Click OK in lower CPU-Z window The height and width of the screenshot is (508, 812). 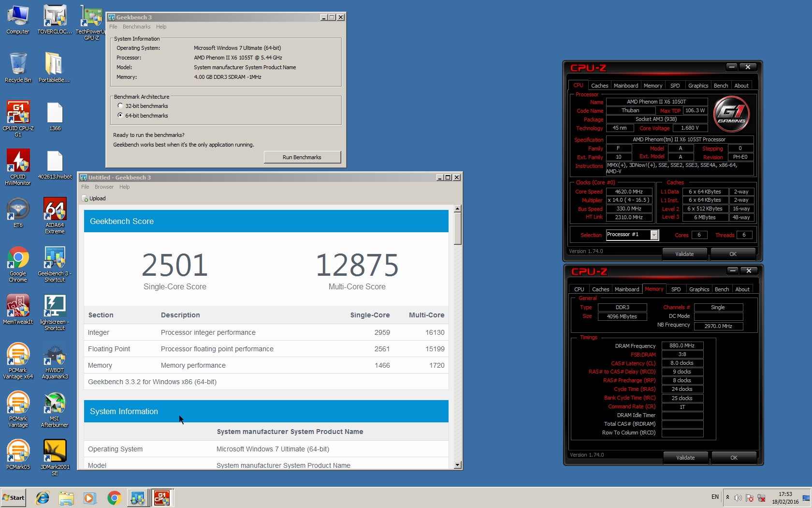[734, 458]
